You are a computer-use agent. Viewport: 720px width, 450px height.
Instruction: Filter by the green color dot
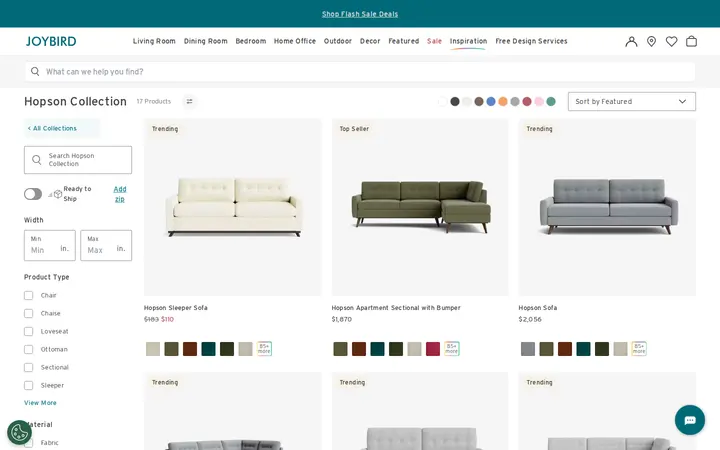click(x=551, y=101)
